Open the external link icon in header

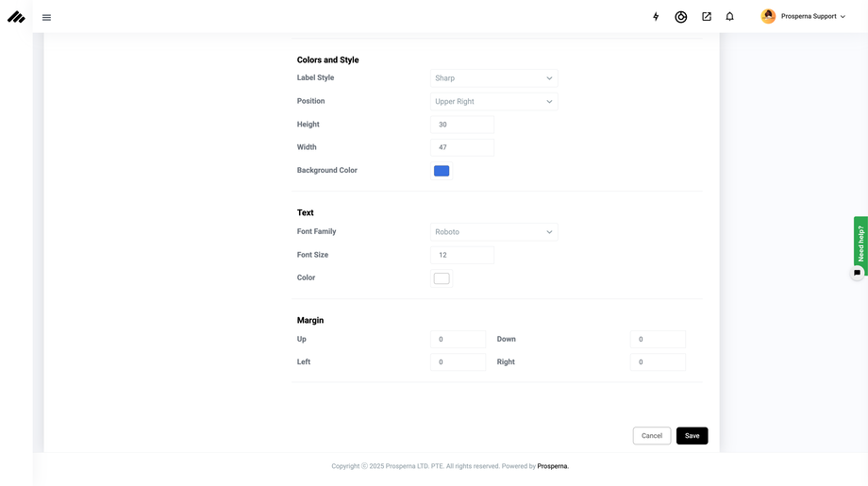[706, 17]
